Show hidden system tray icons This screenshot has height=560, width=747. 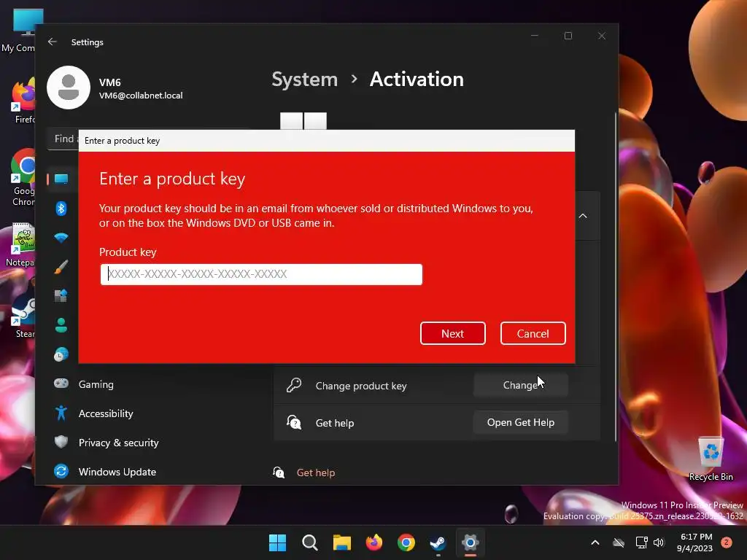[595, 542]
